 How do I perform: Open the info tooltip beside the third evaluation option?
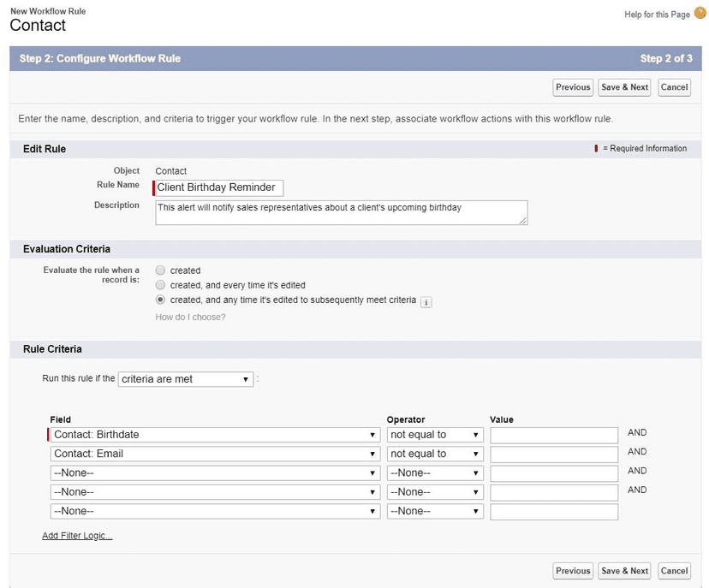(426, 302)
